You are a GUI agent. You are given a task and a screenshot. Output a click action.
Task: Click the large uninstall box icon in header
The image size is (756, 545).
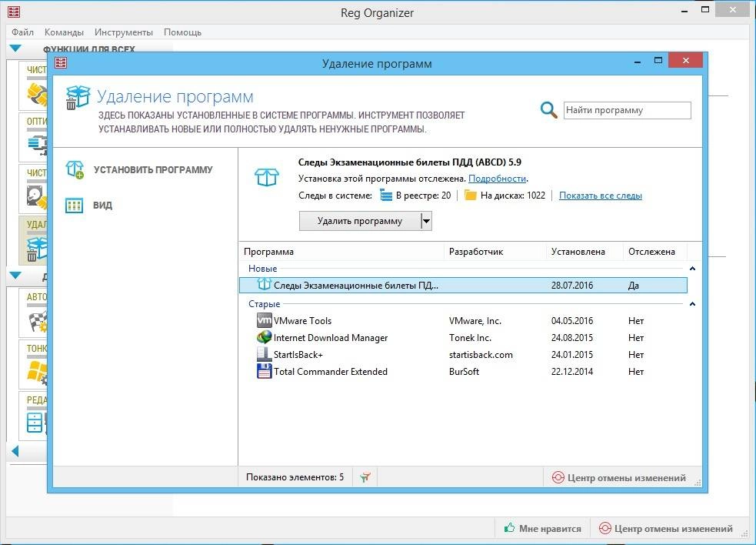(x=78, y=98)
